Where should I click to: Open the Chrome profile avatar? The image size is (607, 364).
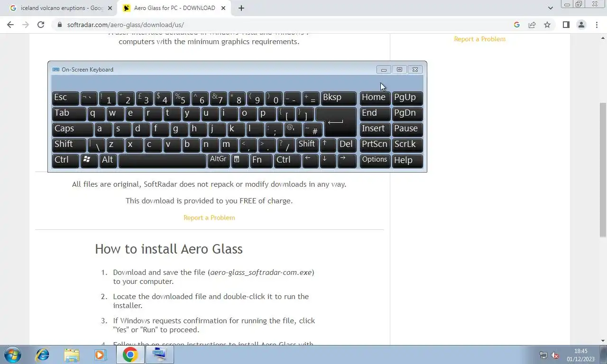click(581, 25)
